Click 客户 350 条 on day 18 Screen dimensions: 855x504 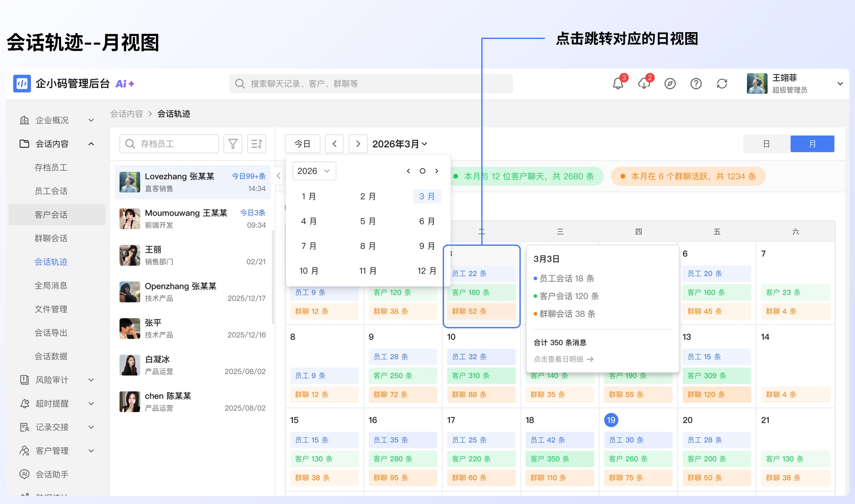559,459
